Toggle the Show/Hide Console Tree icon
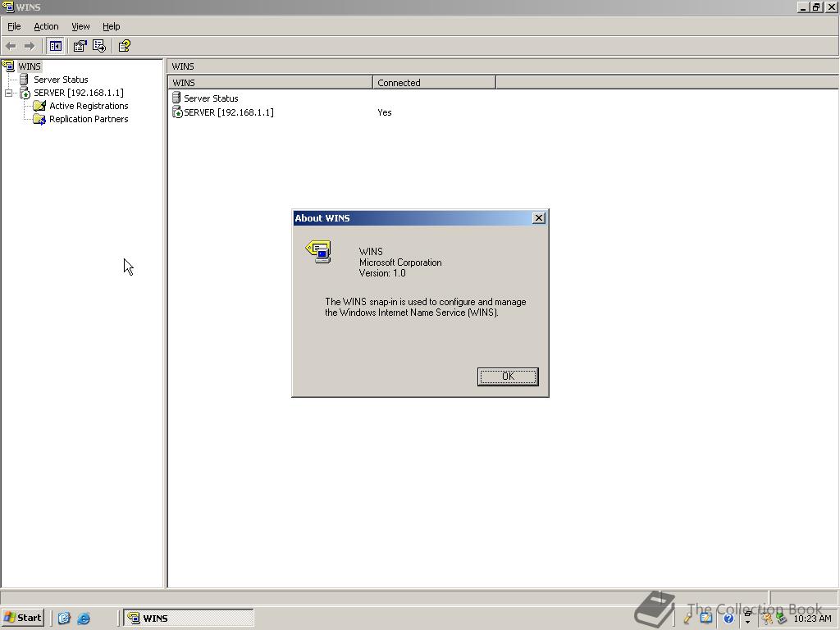Screen dimensions: 840x630 pyautogui.click(x=55, y=46)
